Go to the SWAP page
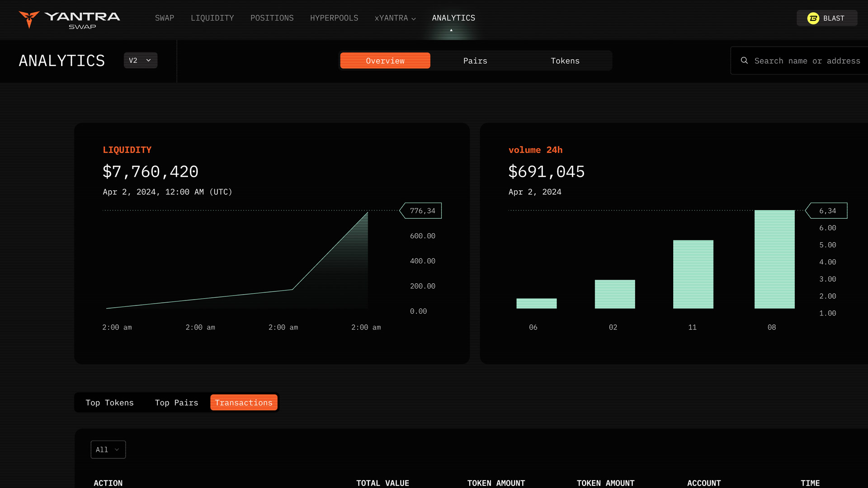This screenshot has width=868, height=488. point(164,18)
